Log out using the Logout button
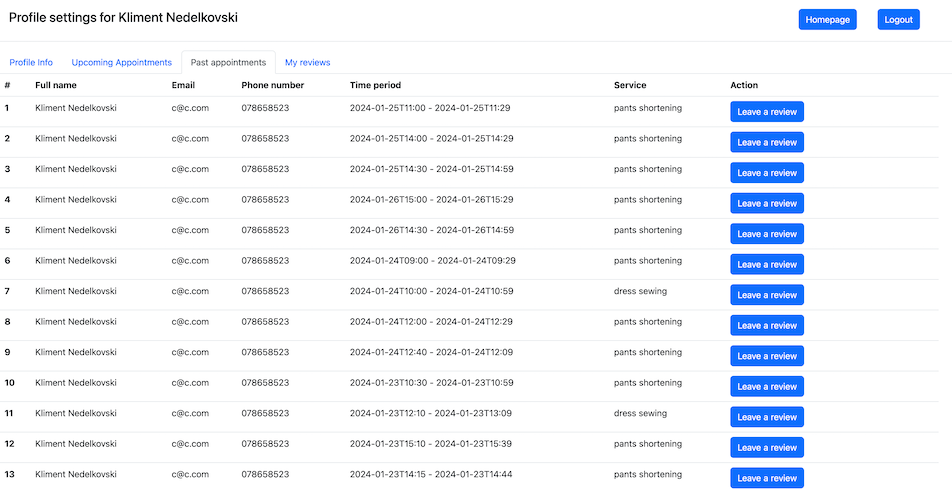This screenshot has height=489, width=952. coord(898,19)
